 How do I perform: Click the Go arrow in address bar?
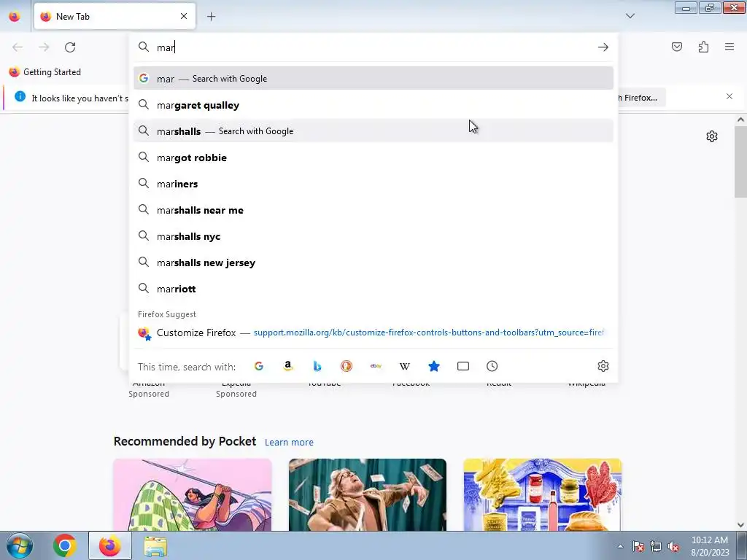[603, 47]
